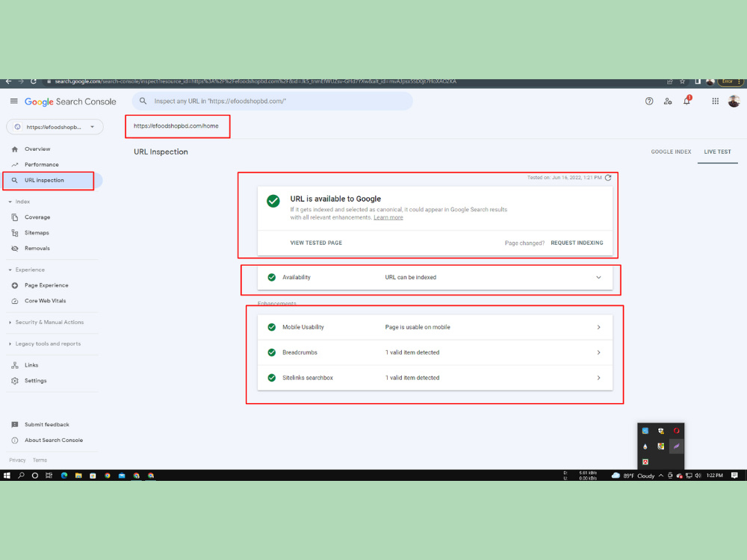Screen dimensions: 747x560
Task: Open the efoodshopbd property selector dropdown
Action: tap(55, 127)
